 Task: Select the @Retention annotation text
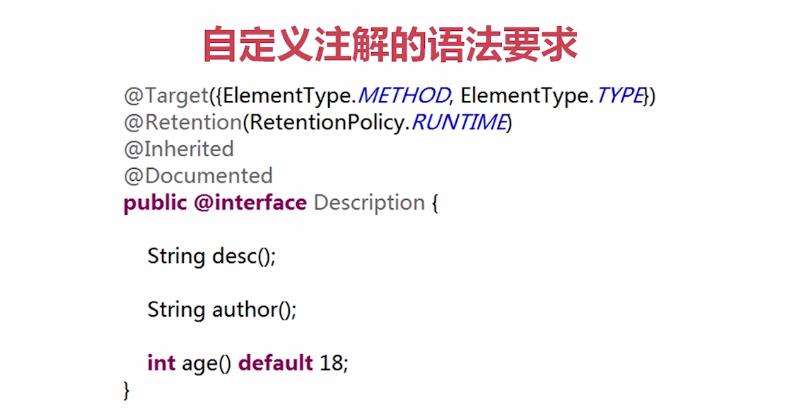click(183, 123)
